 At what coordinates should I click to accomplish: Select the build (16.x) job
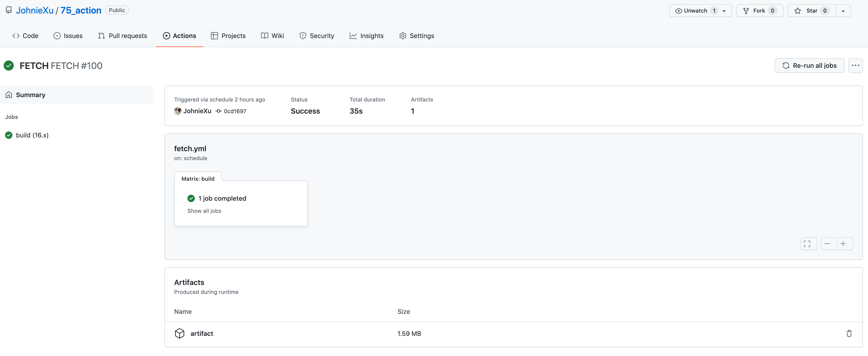[x=32, y=135]
